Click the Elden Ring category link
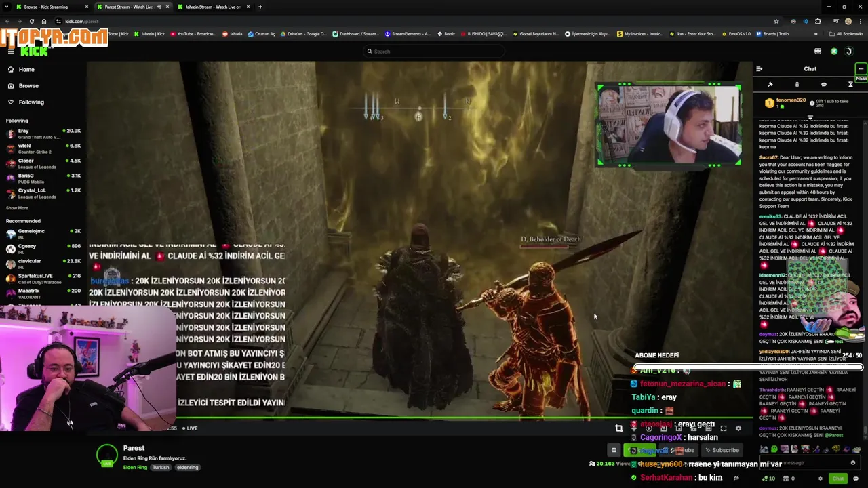 pyautogui.click(x=135, y=468)
